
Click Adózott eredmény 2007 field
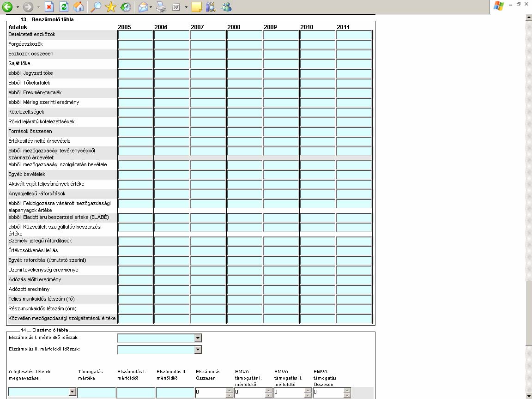pyautogui.click(x=208, y=289)
